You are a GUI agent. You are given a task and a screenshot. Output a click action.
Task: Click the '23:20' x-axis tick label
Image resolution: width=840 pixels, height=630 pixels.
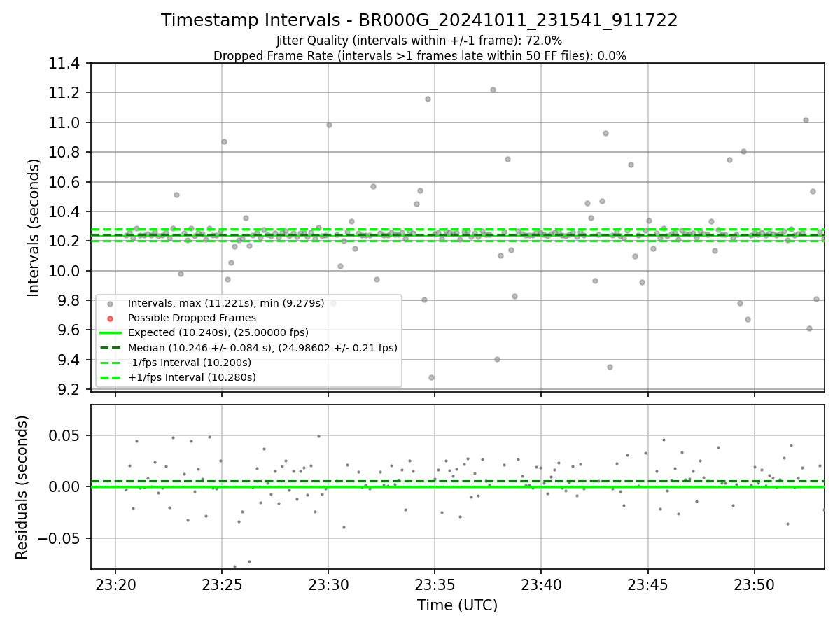click(x=115, y=583)
